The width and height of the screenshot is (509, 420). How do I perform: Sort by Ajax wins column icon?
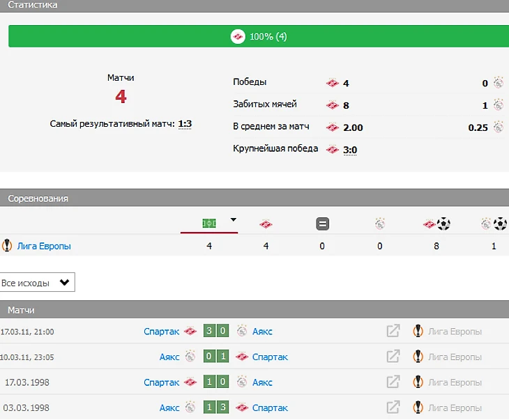(380, 224)
